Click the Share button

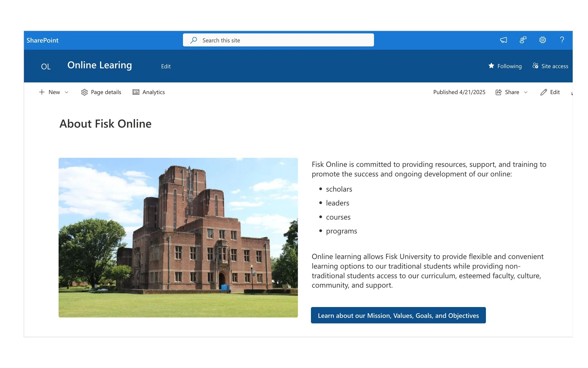(507, 92)
